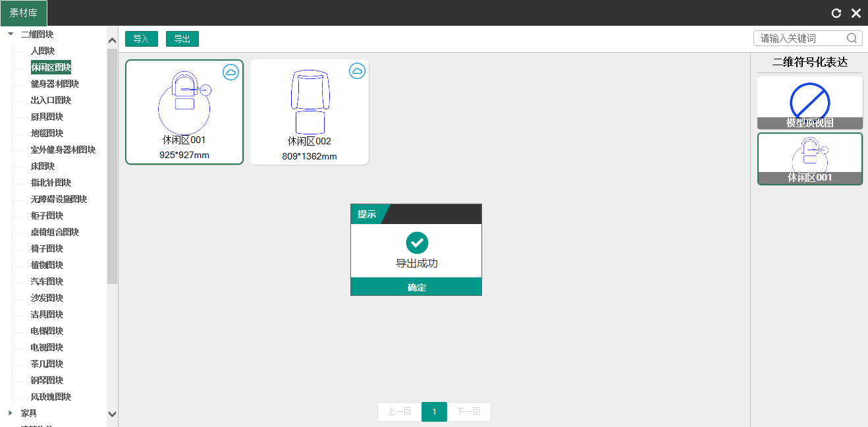The height and width of the screenshot is (427, 868).
Task: Expand the 家具 tree node
Action: click(9, 413)
